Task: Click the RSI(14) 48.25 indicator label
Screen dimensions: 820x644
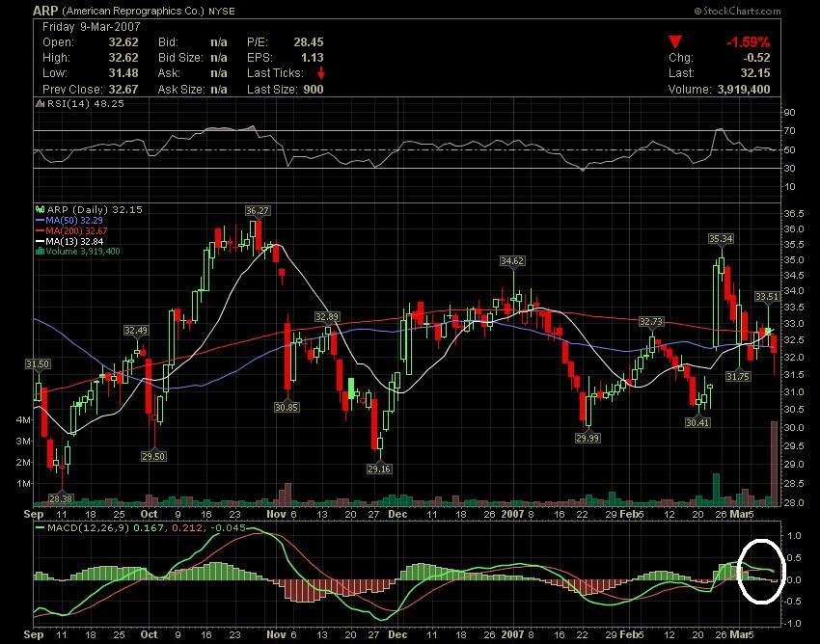Action: pos(86,103)
